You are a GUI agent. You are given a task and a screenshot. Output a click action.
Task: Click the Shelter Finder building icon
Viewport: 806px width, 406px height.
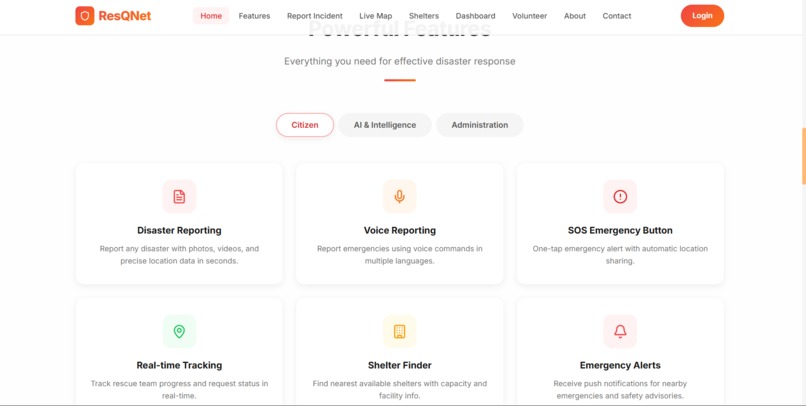pyautogui.click(x=399, y=331)
